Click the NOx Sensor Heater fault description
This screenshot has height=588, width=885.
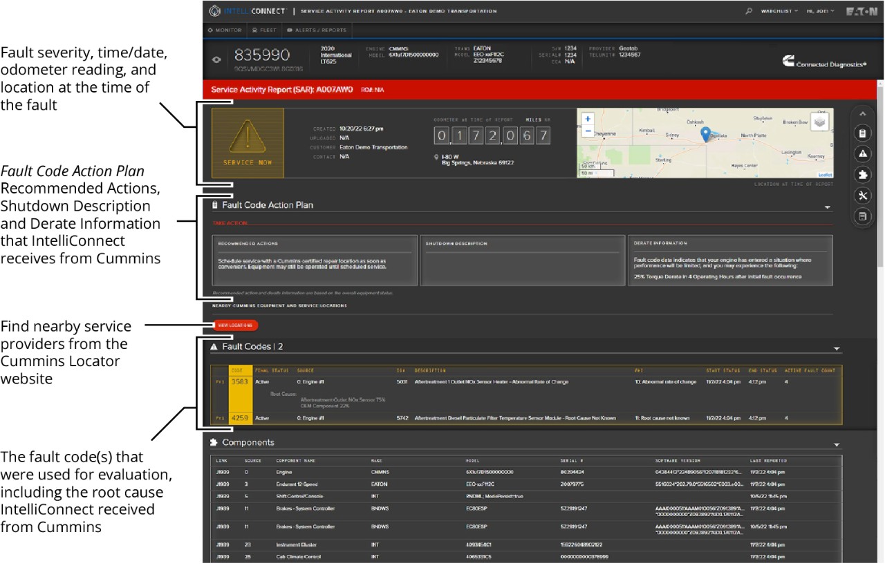point(492,382)
